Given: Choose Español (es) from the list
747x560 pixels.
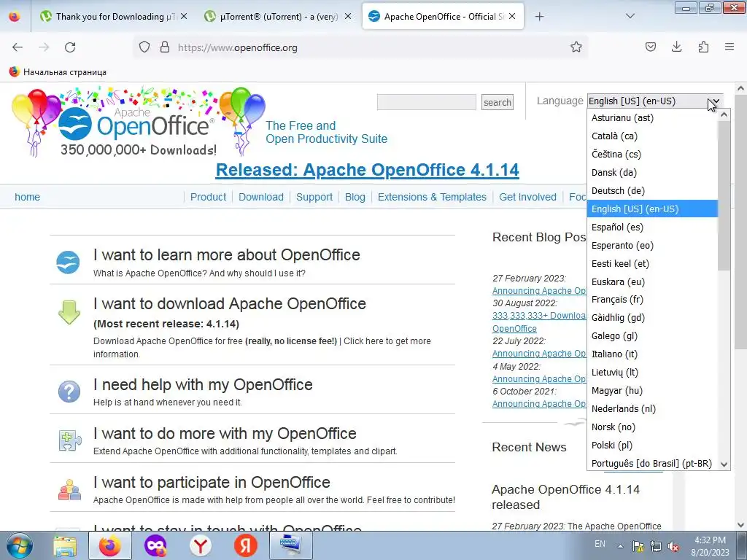Looking at the screenshot, I should (x=652, y=227).
